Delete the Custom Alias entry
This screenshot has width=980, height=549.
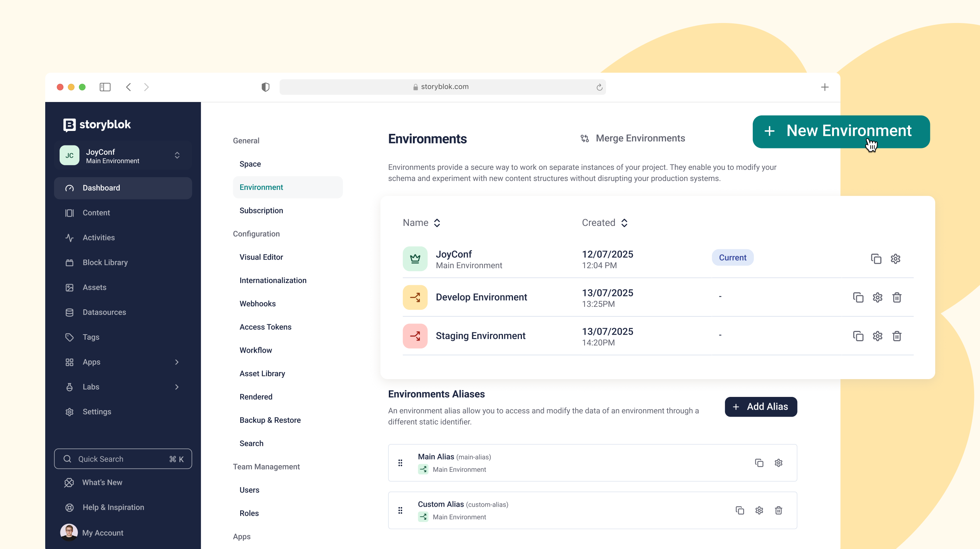click(778, 510)
